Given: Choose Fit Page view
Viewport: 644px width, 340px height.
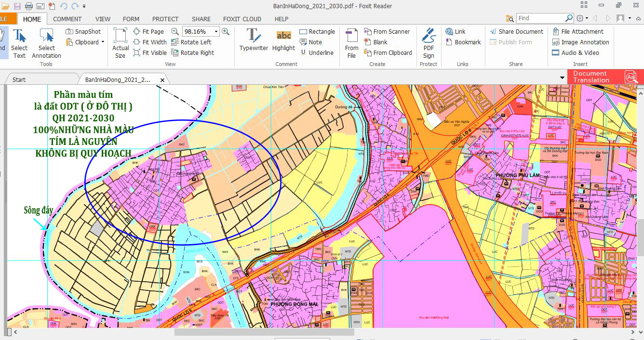Looking at the screenshot, I should [x=149, y=31].
